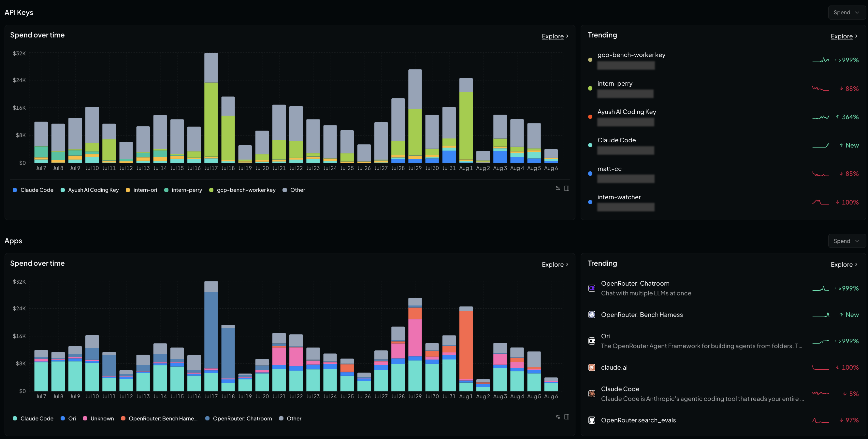The height and width of the screenshot is (439, 868).
Task: Open Explore link for Apps Spend over time
Action: point(555,264)
